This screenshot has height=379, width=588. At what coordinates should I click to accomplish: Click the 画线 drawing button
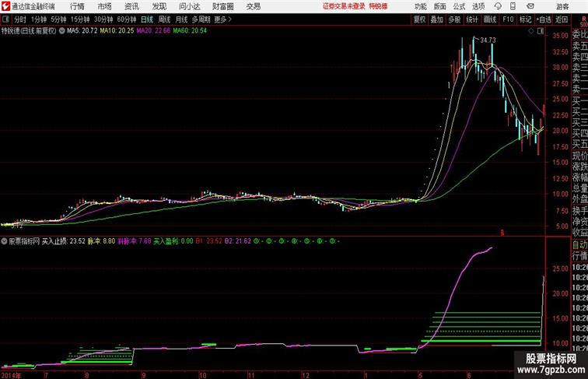(490, 19)
